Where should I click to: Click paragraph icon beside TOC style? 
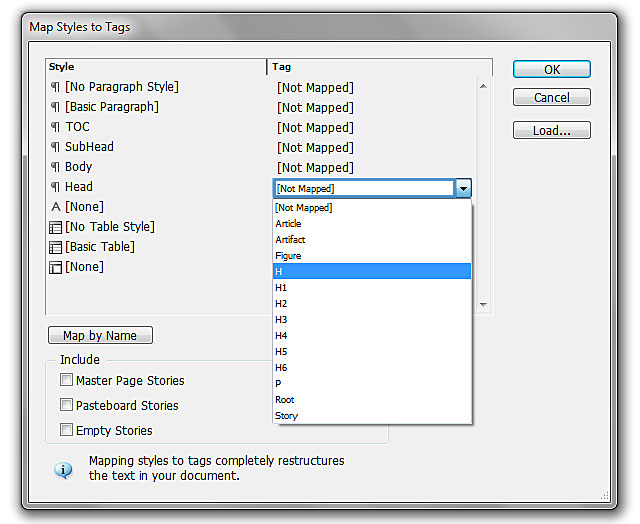click(55, 127)
